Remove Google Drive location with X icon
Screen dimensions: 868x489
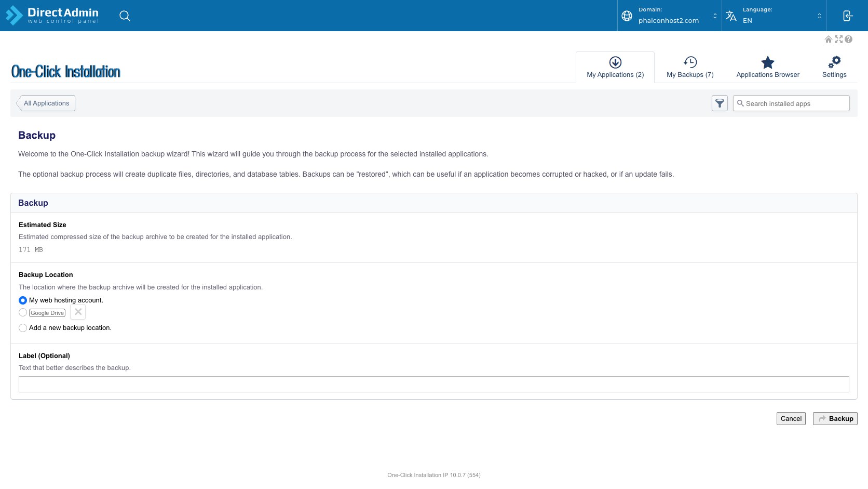click(78, 312)
